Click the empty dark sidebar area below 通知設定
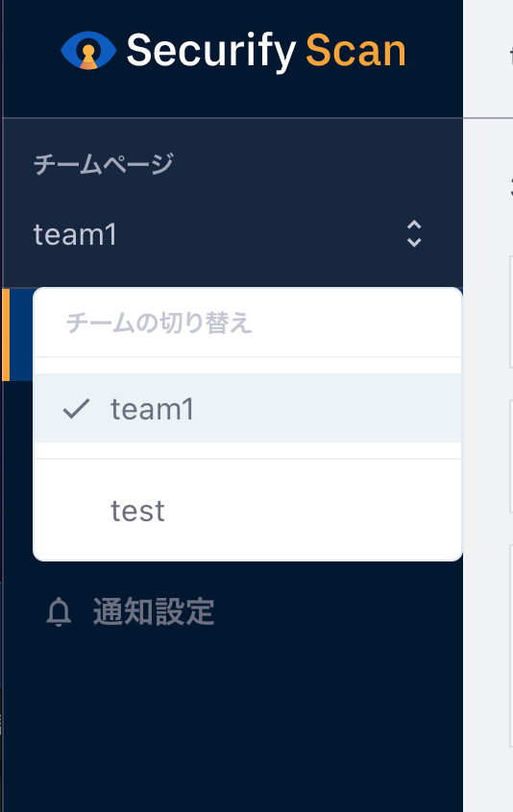The height and width of the screenshot is (812, 513). [232, 725]
